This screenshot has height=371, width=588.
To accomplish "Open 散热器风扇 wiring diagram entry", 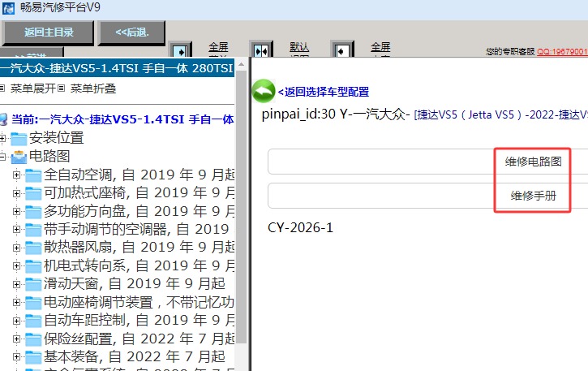I will point(139,247).
